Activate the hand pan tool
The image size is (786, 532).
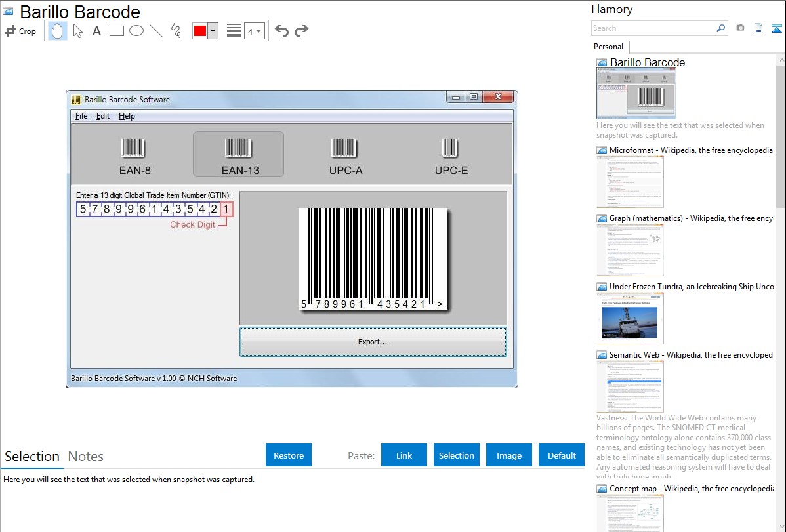[58, 31]
